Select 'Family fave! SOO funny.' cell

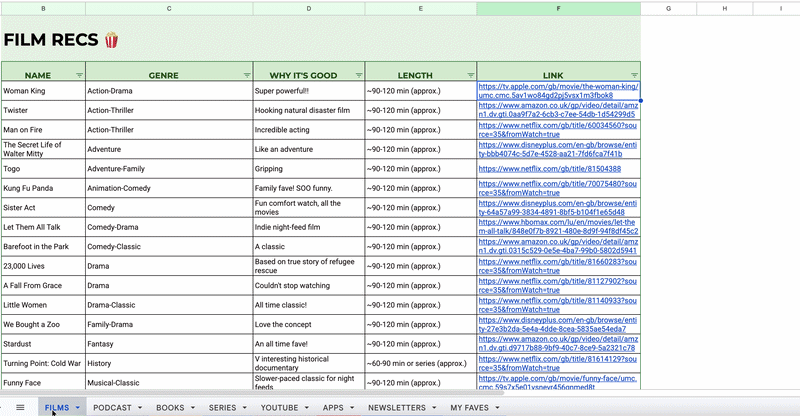coord(309,188)
